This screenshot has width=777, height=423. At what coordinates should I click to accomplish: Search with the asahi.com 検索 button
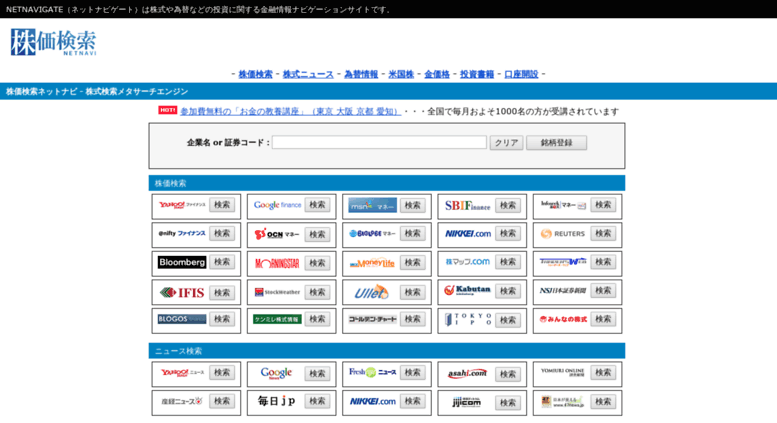[507, 374]
